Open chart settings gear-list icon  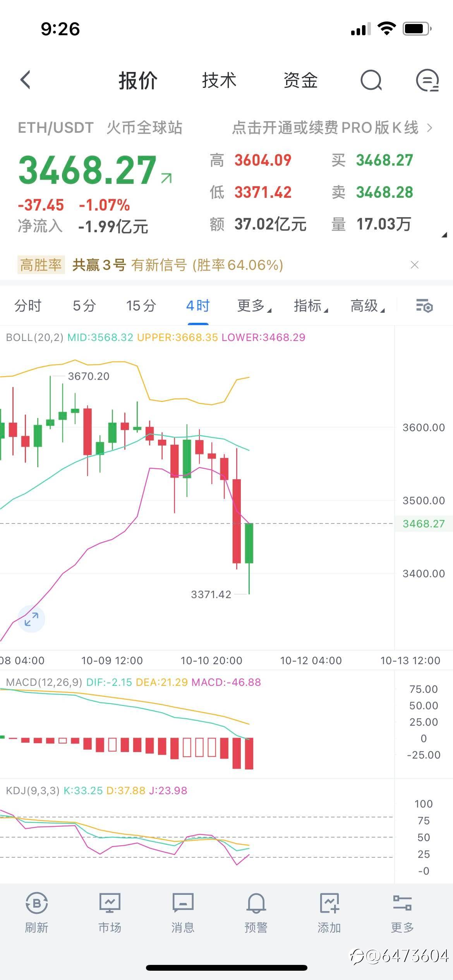424,306
